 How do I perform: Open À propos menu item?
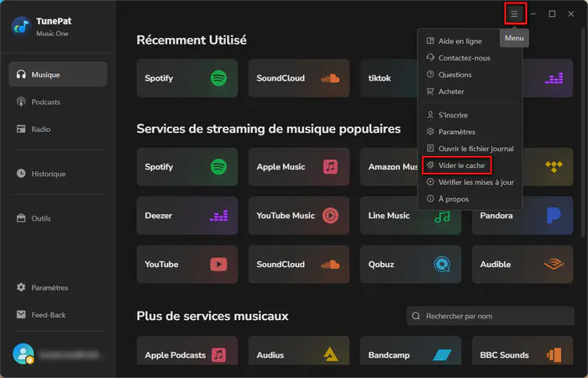(470, 199)
